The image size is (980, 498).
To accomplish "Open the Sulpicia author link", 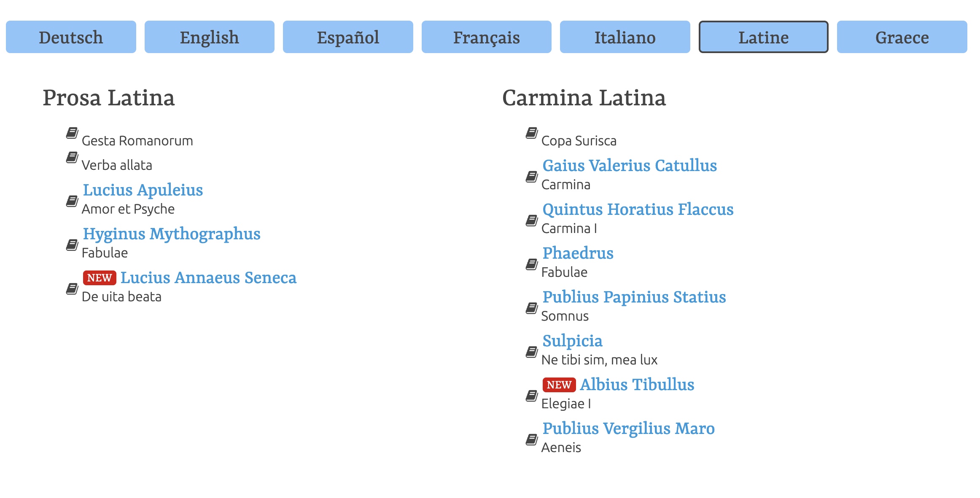I will [x=572, y=341].
